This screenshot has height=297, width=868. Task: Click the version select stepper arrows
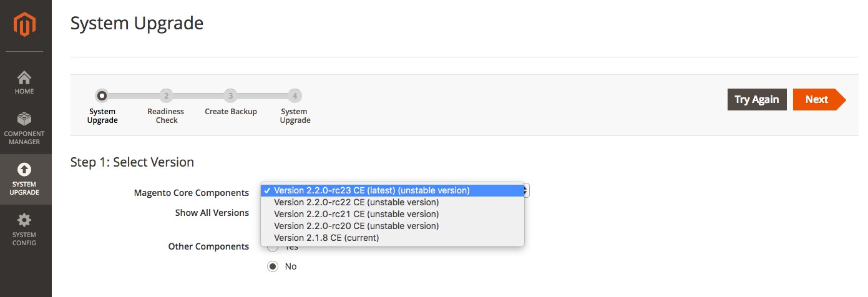click(x=527, y=190)
